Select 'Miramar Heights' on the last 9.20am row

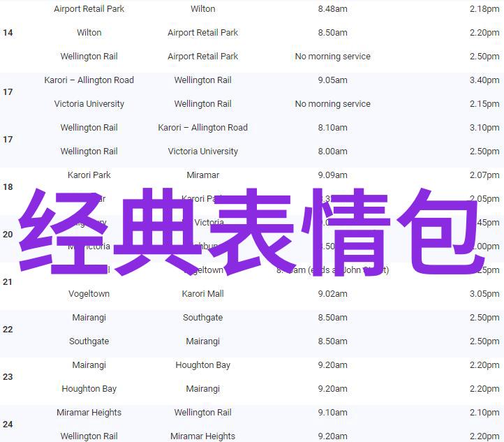click(x=203, y=436)
